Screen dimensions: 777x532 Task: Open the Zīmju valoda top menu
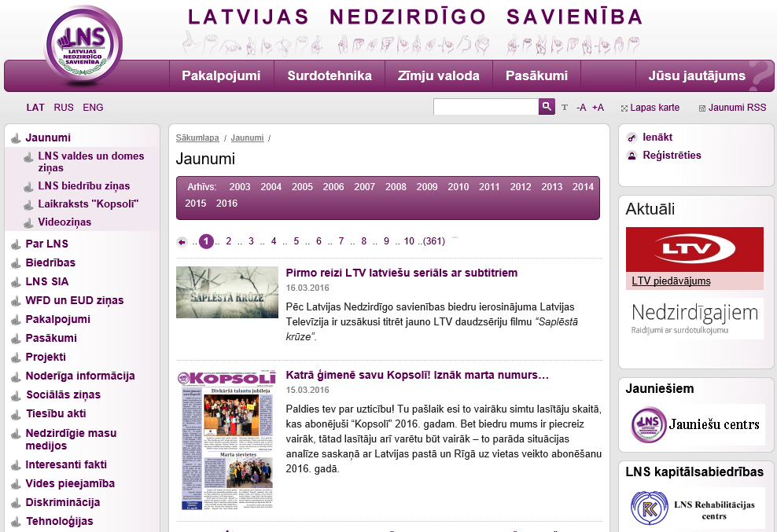[438, 76]
